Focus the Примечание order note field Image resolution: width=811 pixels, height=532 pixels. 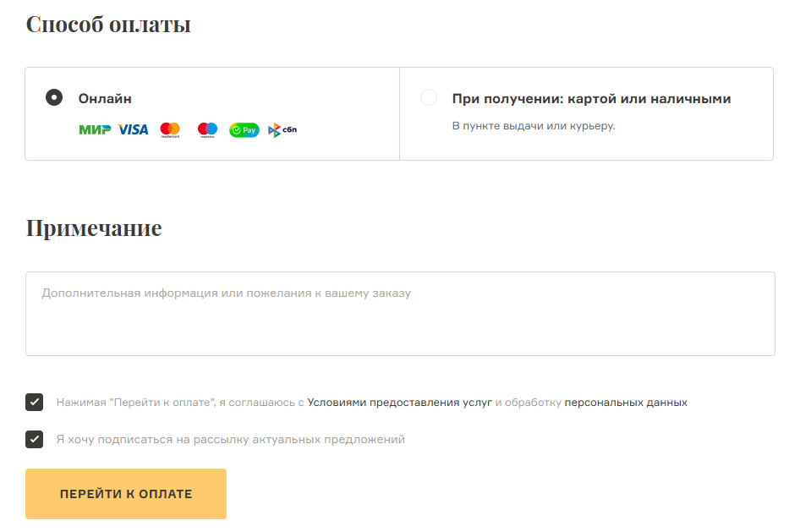400,314
